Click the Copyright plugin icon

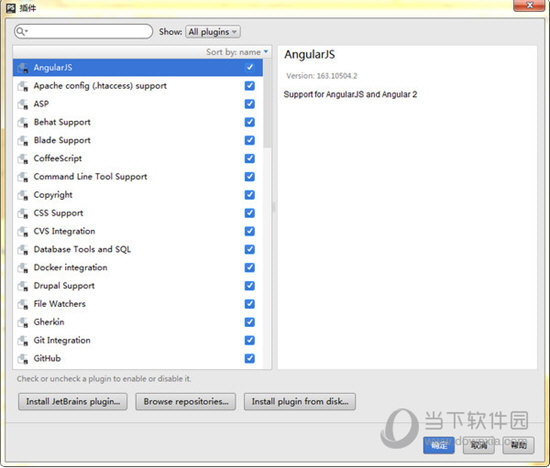pyautogui.click(x=23, y=195)
